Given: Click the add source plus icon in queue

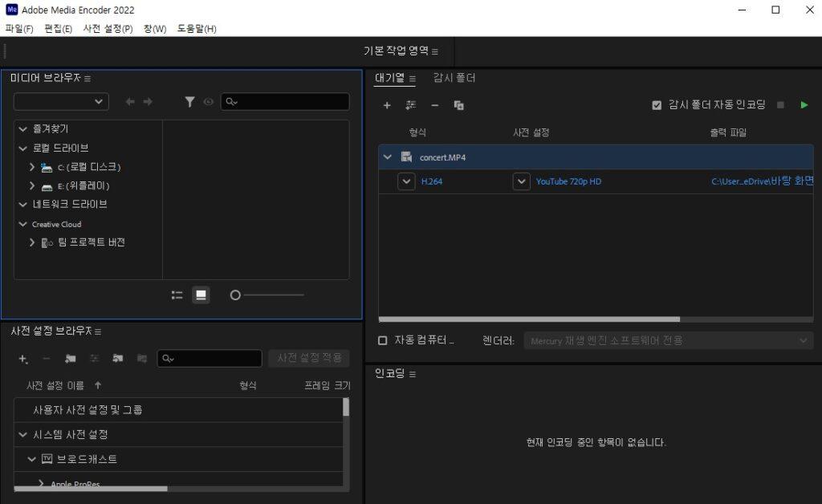Looking at the screenshot, I should point(387,105).
